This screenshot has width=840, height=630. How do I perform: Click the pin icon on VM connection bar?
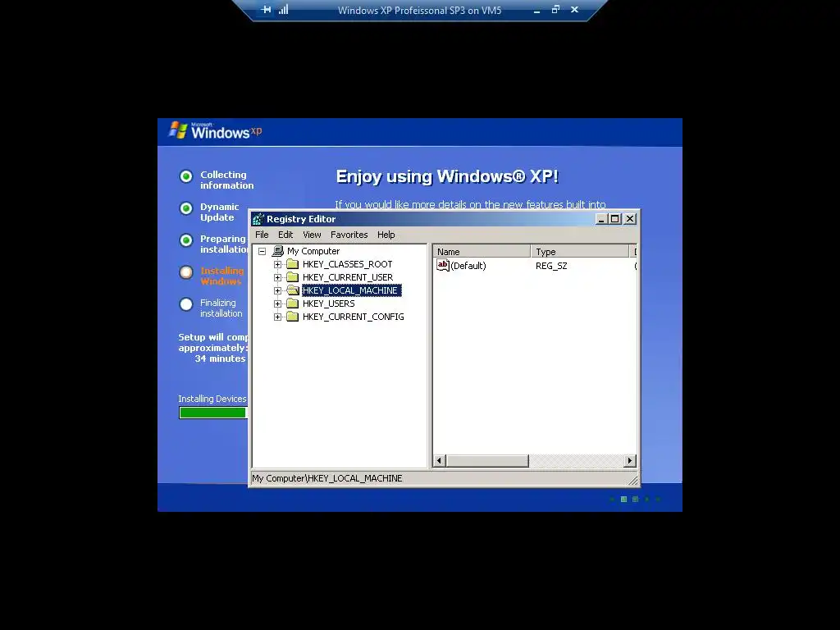point(266,10)
